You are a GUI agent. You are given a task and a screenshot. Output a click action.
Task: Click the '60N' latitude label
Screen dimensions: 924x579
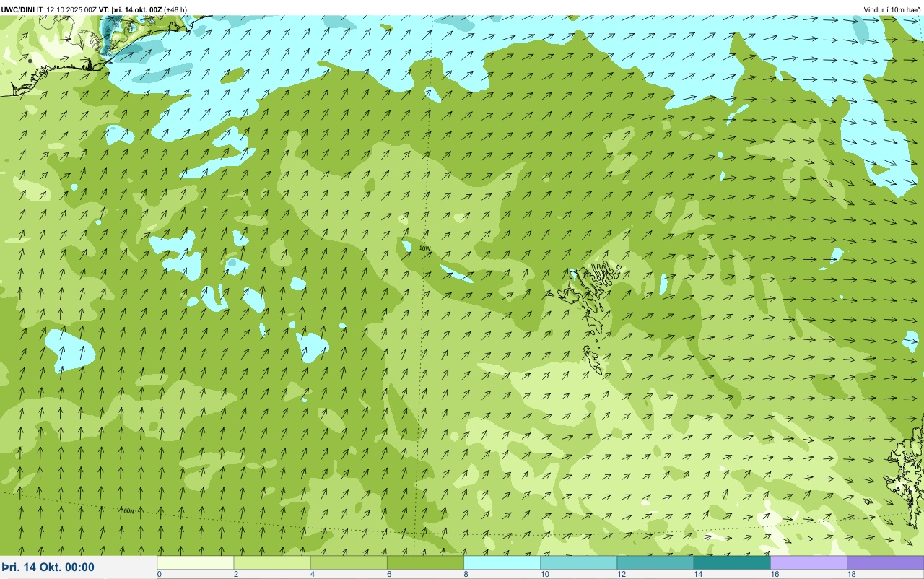pyautogui.click(x=128, y=511)
